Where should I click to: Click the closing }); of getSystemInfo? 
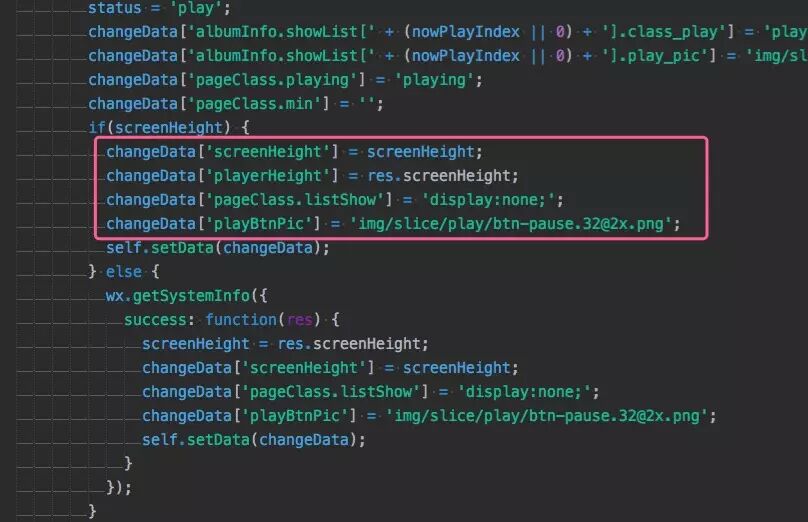point(119,487)
